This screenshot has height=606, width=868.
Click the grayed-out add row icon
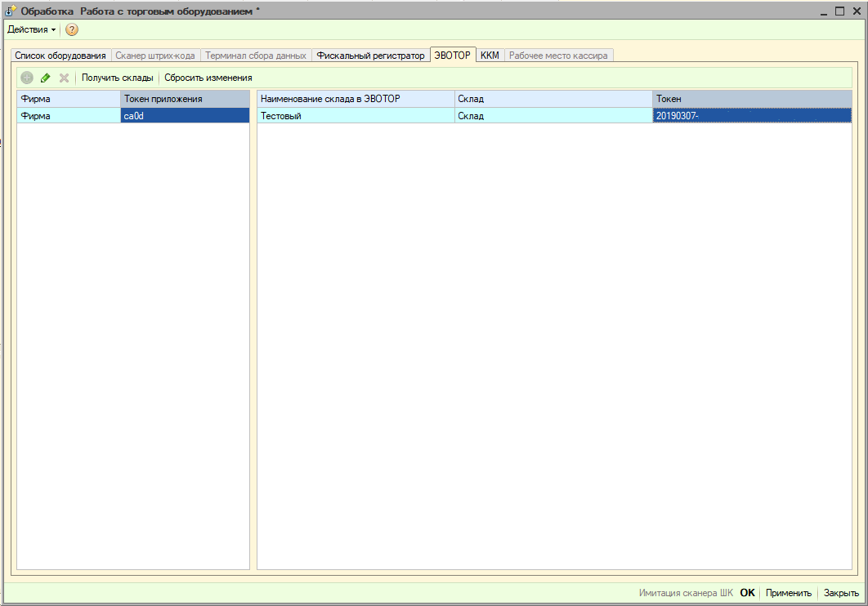(x=27, y=78)
